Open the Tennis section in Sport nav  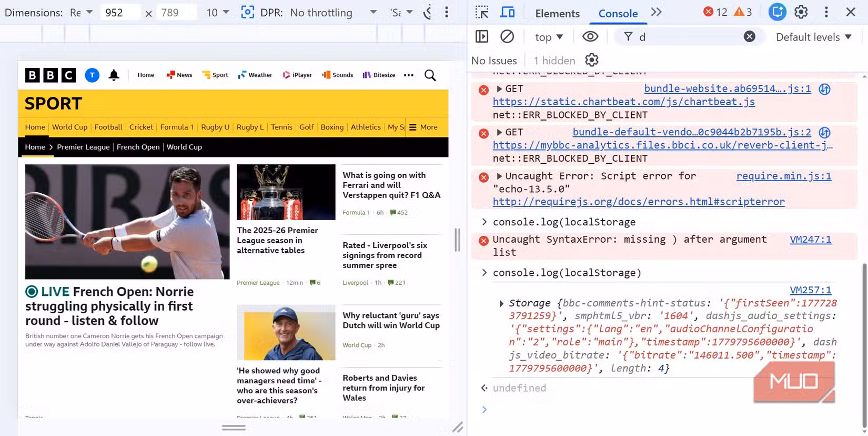pyautogui.click(x=281, y=127)
